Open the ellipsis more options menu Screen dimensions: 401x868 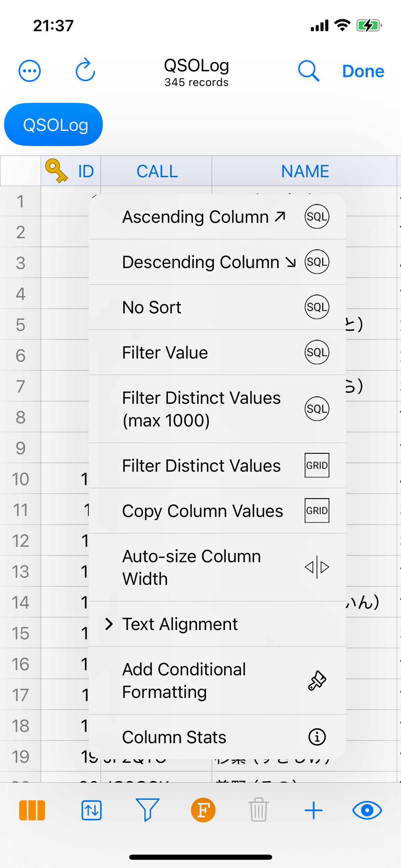pos(29,71)
